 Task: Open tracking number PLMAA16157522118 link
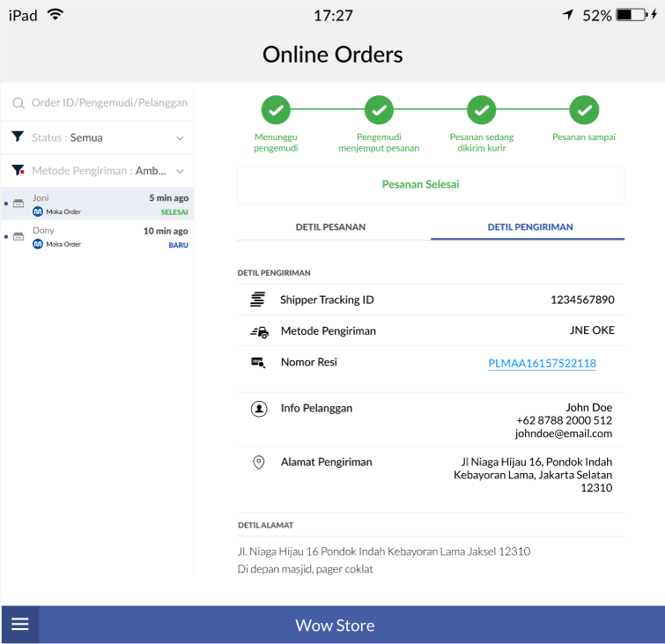542,363
